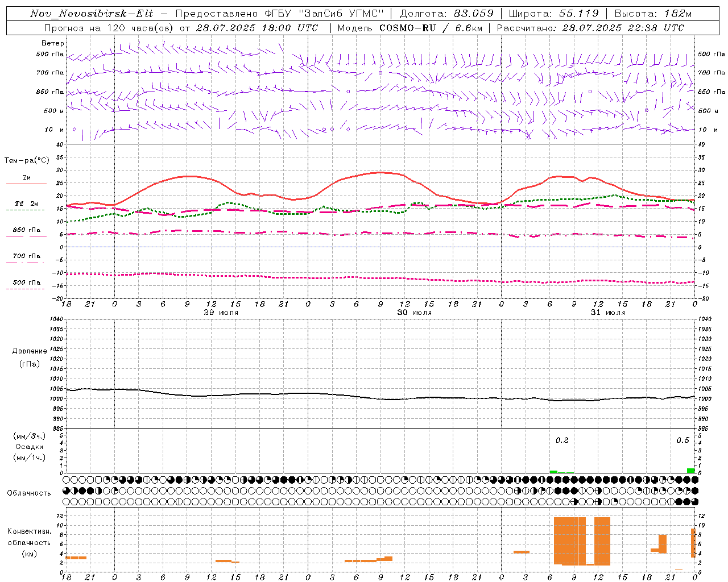
Task: Click the Конвективн. panel label
Action: pyautogui.click(x=30, y=531)
